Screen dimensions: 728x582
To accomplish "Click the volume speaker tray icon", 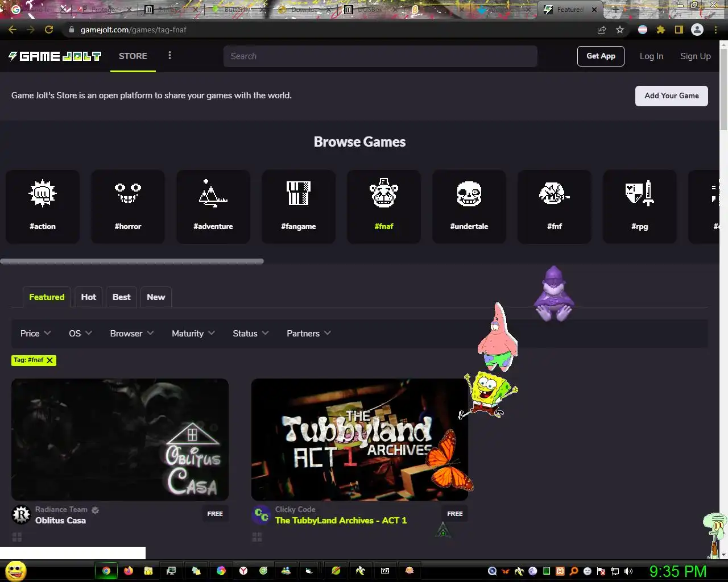I will point(628,571).
